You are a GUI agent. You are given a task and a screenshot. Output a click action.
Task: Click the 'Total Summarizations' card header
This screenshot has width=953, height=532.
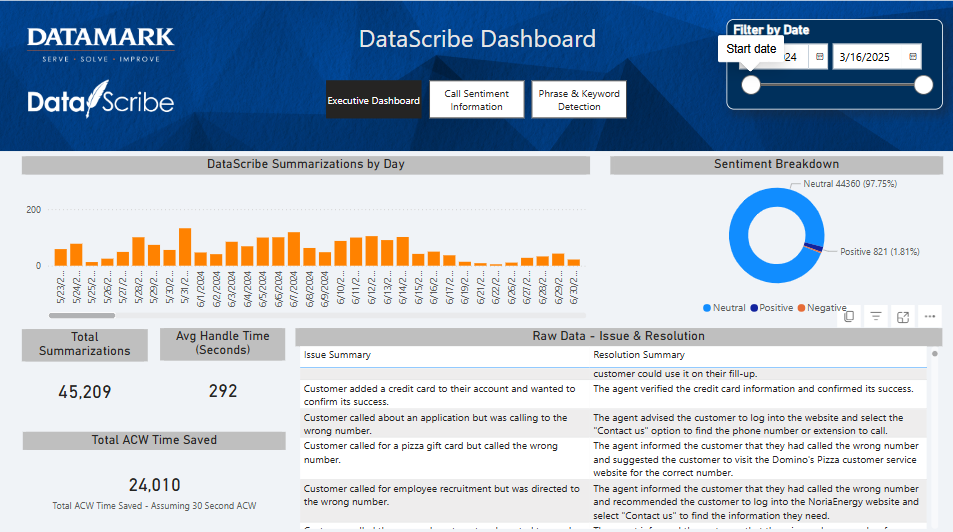point(84,344)
